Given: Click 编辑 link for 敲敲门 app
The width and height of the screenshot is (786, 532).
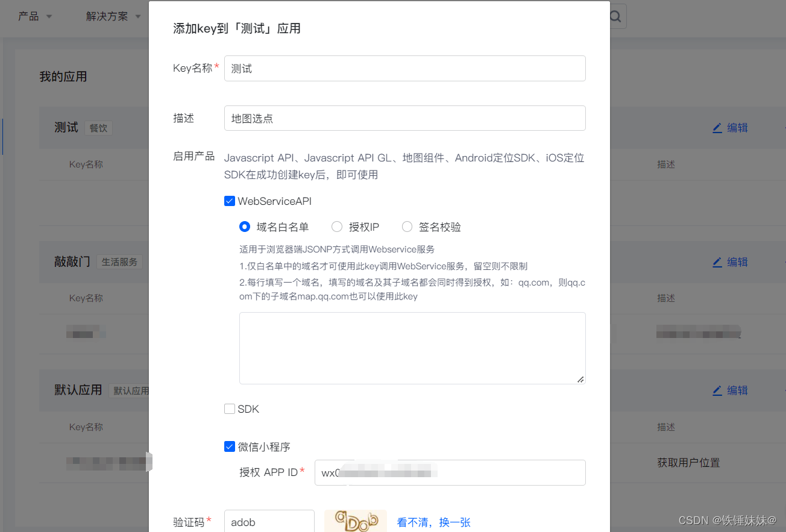Looking at the screenshot, I should [x=737, y=262].
